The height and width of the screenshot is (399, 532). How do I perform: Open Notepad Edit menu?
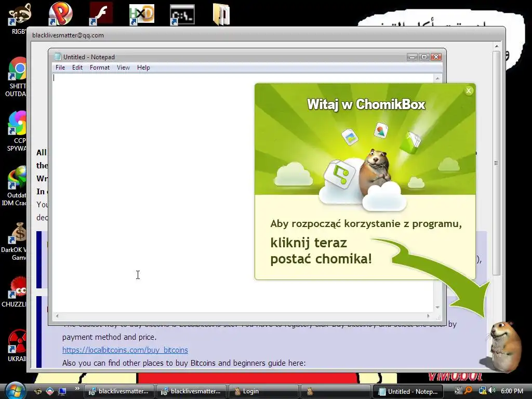pos(77,68)
